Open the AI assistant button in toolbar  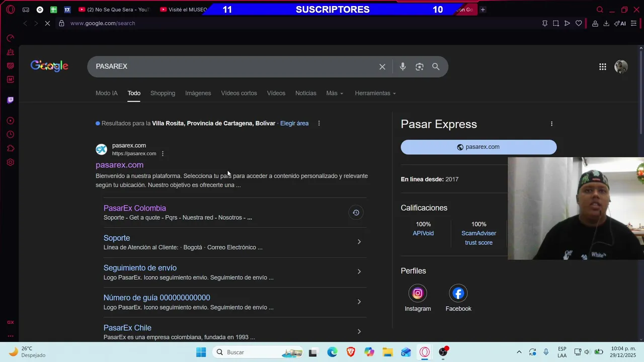pos(620,23)
